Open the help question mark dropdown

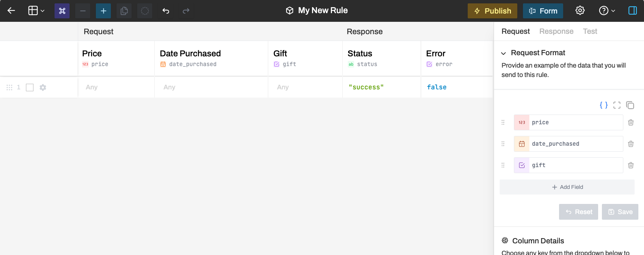(x=607, y=11)
